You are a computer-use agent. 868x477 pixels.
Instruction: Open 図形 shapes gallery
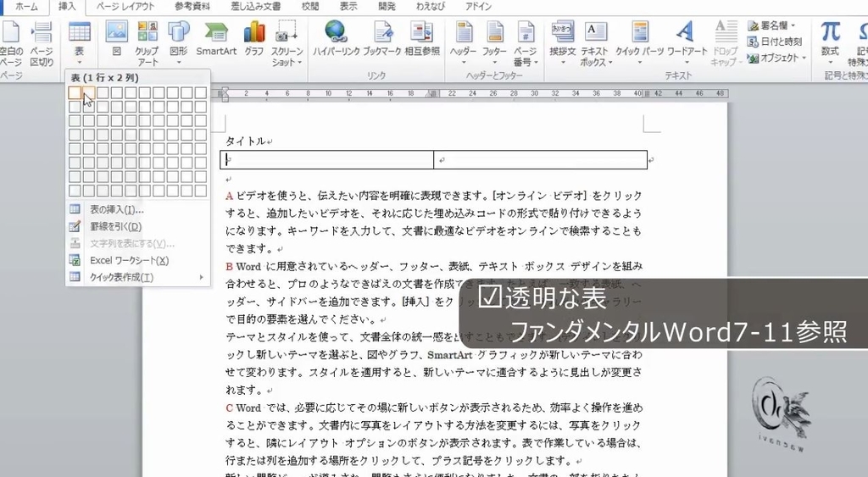(x=178, y=43)
